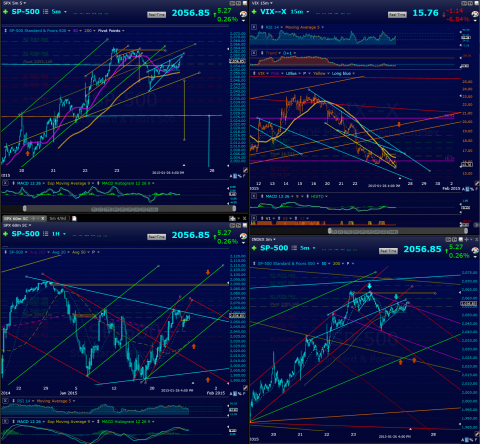Toggle L log scale on INDEX 5m chart
Viewport: 480px width, 444px height.
467,440
